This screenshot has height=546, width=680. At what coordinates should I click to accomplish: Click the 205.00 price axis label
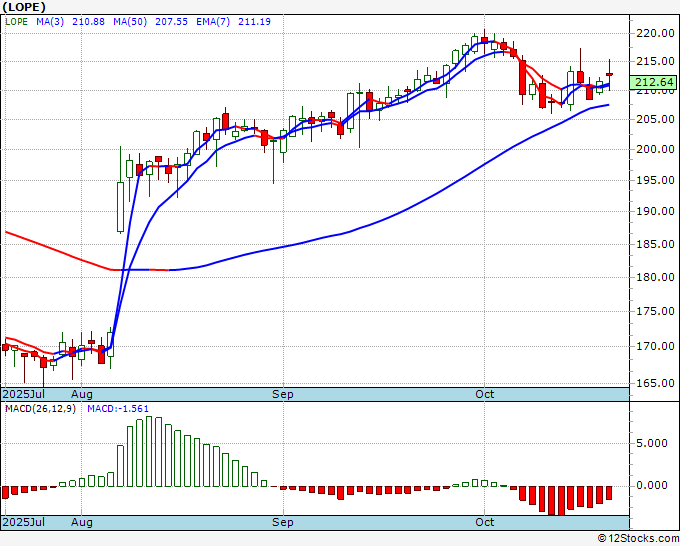[655, 119]
